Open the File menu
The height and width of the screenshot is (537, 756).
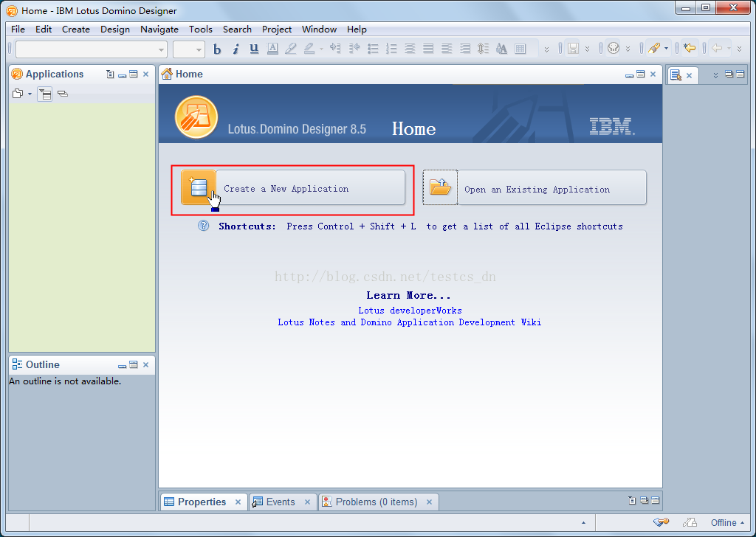click(x=18, y=30)
